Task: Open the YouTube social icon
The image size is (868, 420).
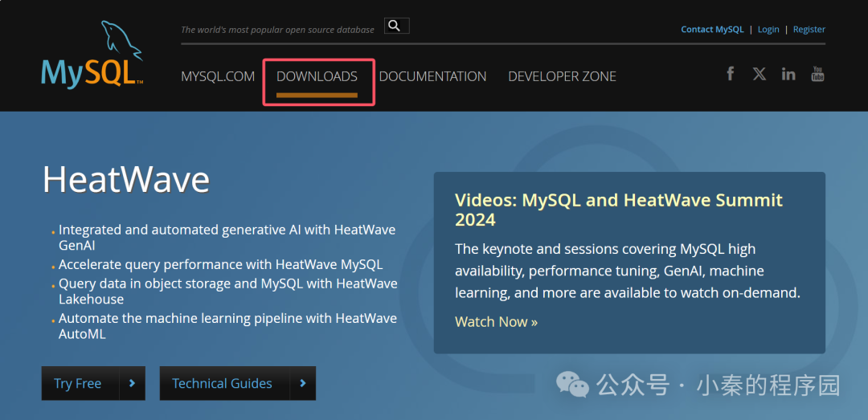Action: point(817,74)
